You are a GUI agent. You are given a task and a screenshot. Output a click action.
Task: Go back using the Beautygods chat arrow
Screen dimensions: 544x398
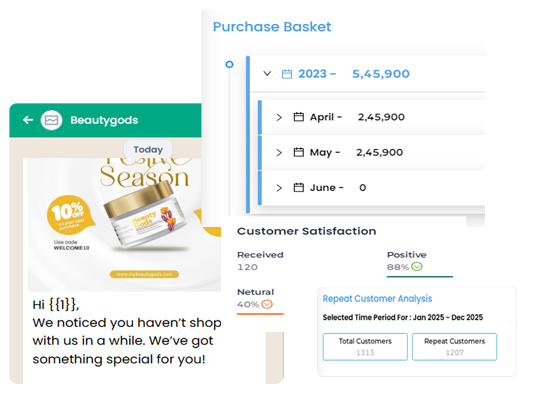click(x=28, y=120)
